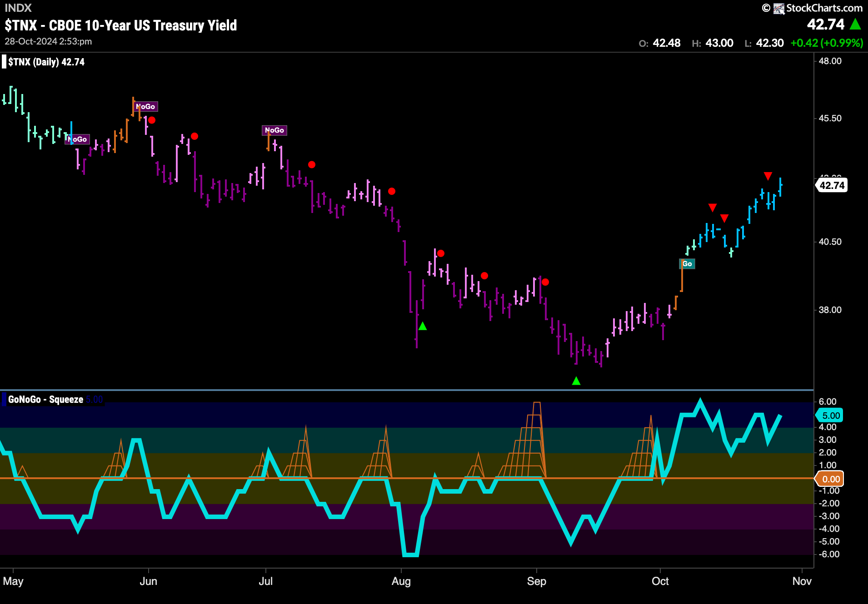Click the Jun label on the time axis
Image resolution: width=868 pixels, height=604 pixels.
pyautogui.click(x=149, y=581)
